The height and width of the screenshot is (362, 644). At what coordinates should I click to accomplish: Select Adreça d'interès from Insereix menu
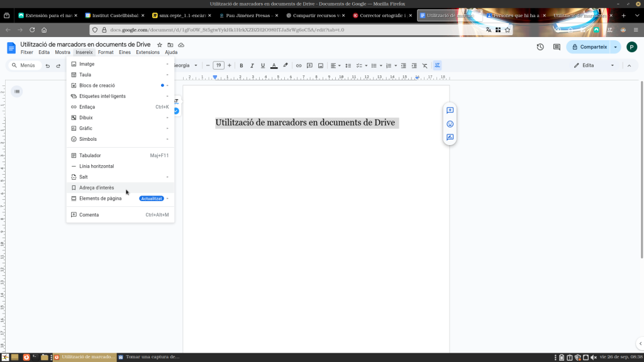pyautogui.click(x=97, y=187)
